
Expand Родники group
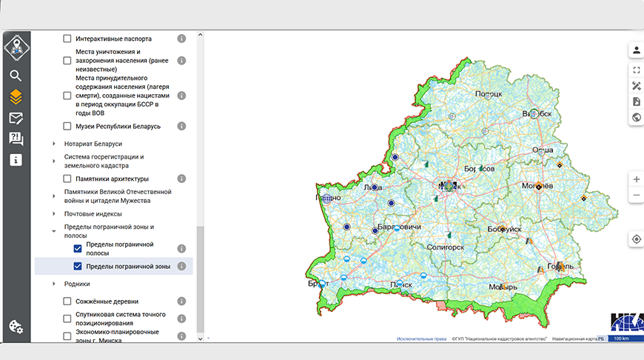coord(54,284)
